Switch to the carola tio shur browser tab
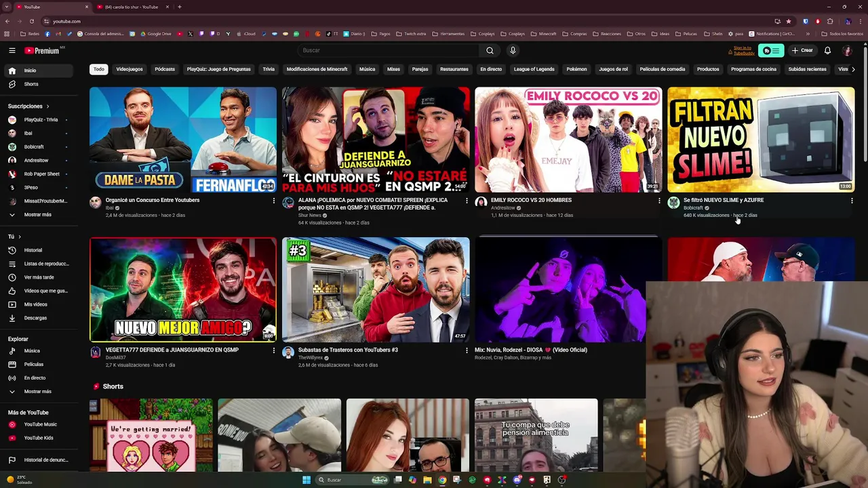868x488 pixels. pyautogui.click(x=131, y=7)
